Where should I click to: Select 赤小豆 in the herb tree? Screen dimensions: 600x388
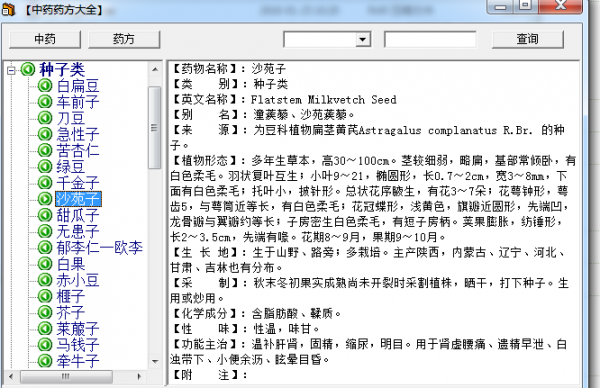pyautogui.click(x=78, y=280)
